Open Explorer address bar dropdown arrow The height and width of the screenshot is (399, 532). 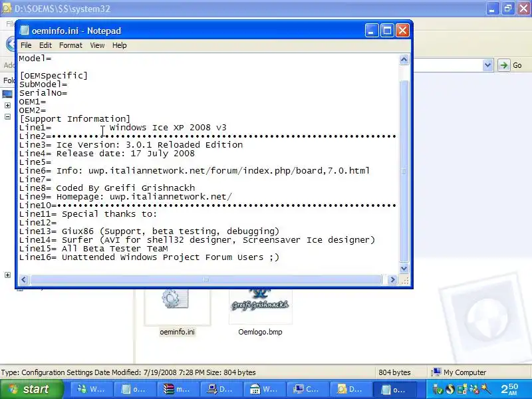click(x=487, y=65)
